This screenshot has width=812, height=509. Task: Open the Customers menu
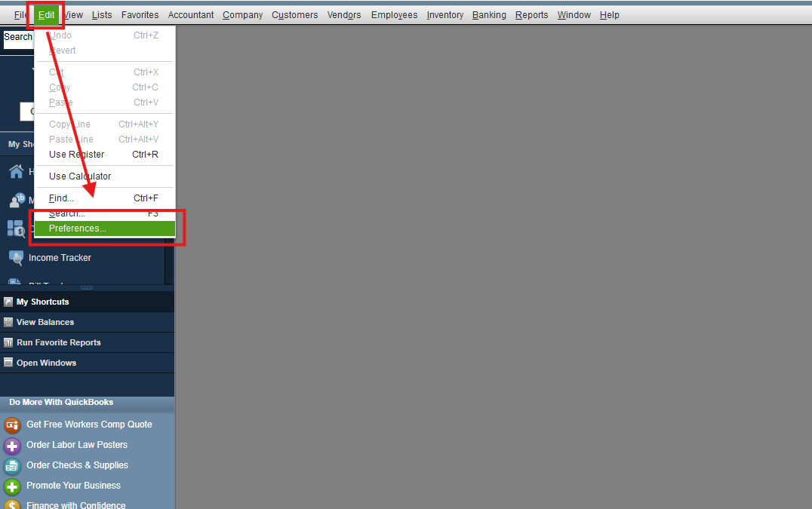[x=294, y=15]
